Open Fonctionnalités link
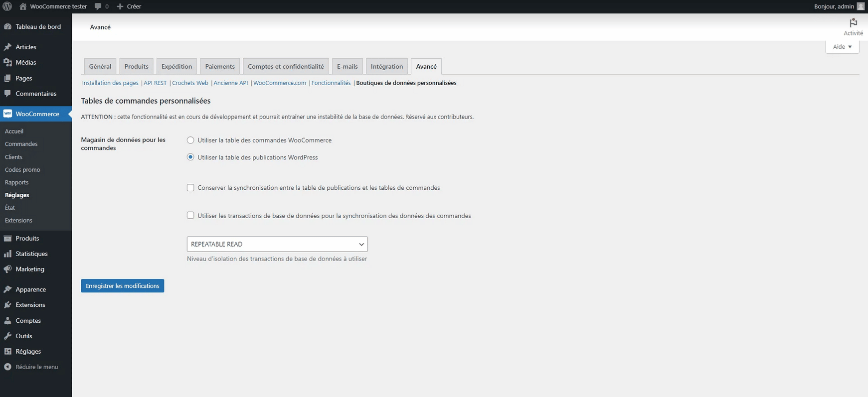The width and height of the screenshot is (868, 397). [x=331, y=83]
